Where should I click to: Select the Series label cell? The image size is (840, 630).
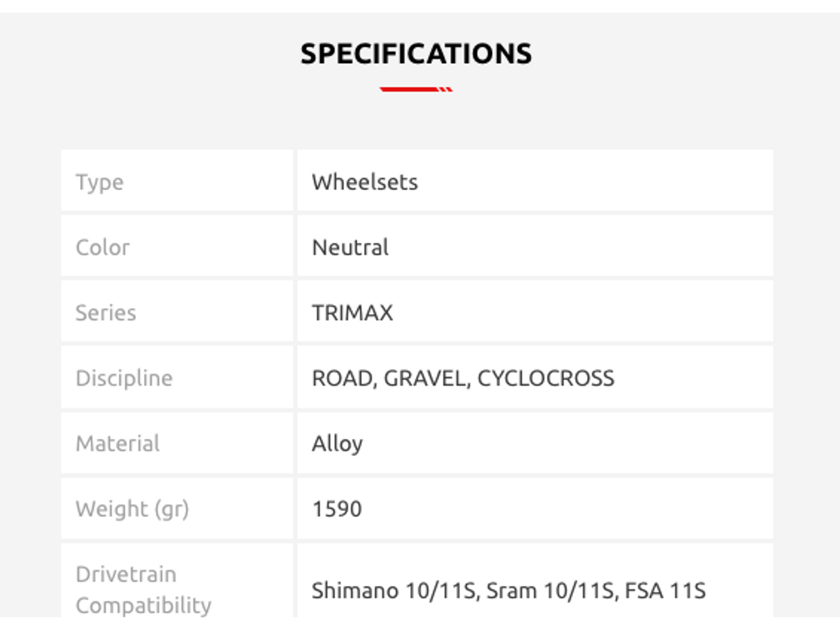click(177, 311)
